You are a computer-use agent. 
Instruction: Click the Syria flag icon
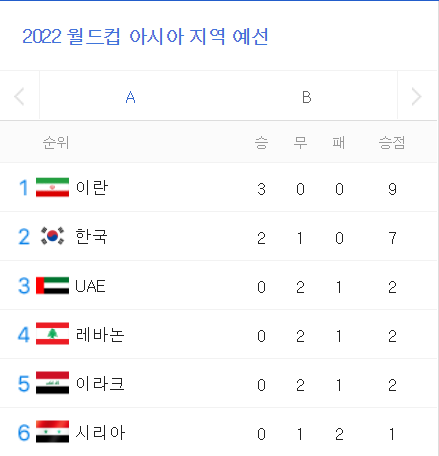pyautogui.click(x=52, y=432)
